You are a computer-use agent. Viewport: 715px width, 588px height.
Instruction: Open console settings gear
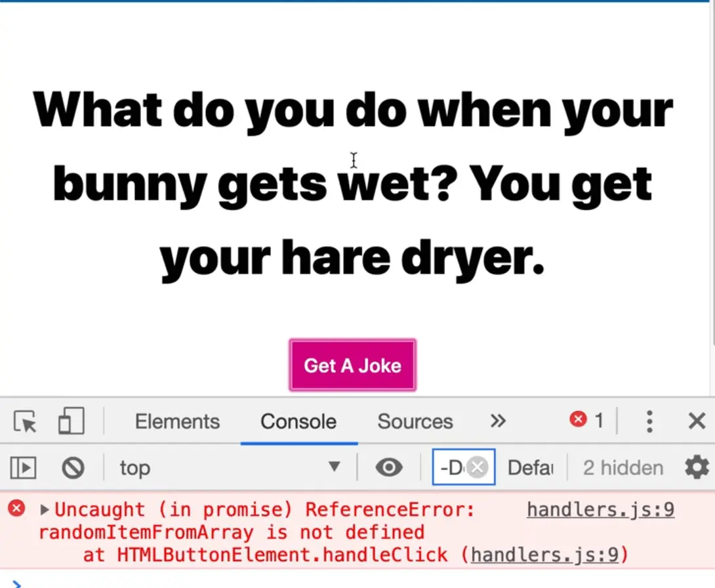[x=697, y=468]
